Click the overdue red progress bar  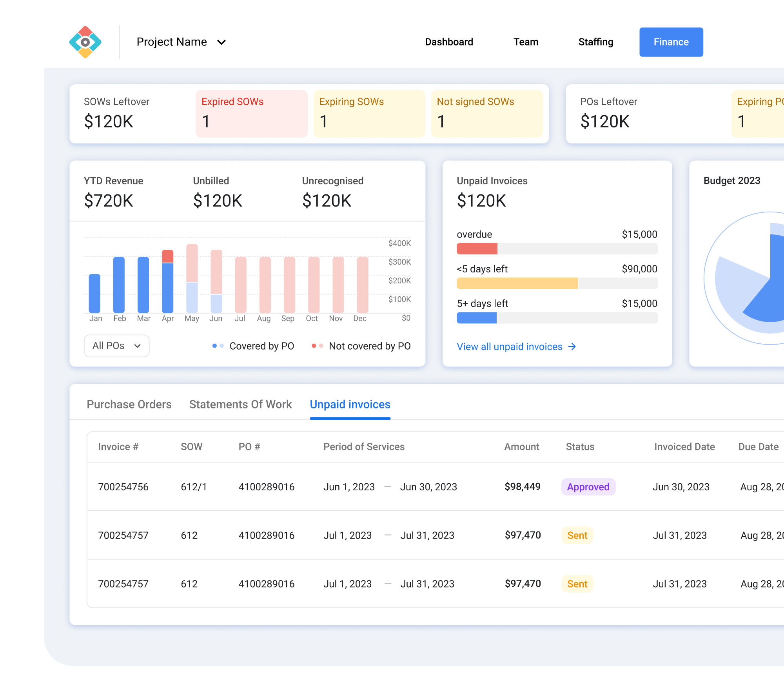click(x=477, y=249)
